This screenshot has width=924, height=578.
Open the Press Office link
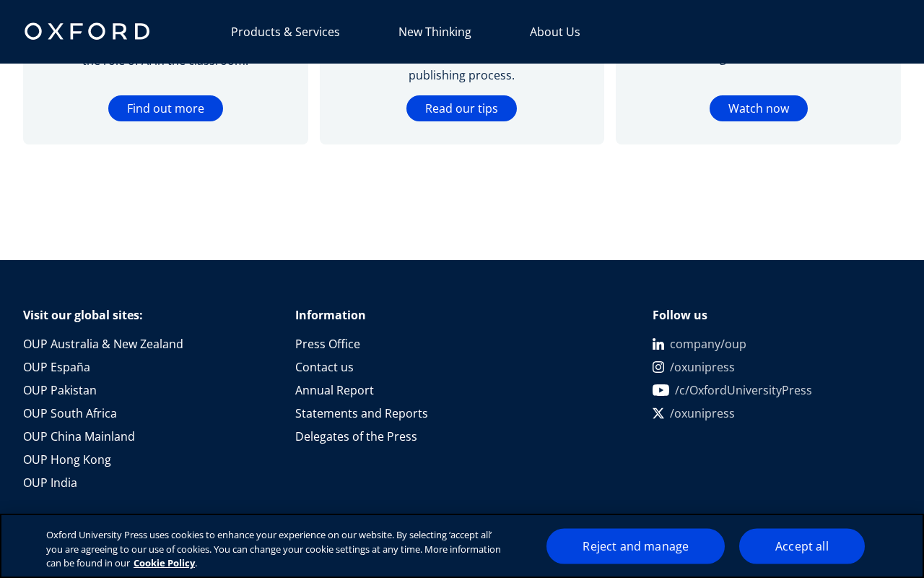coord(328,344)
